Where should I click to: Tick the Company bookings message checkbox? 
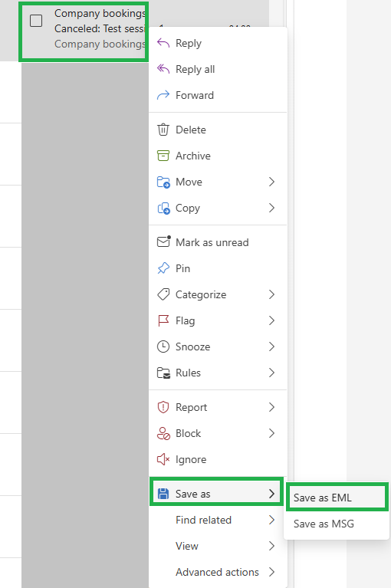pyautogui.click(x=36, y=21)
